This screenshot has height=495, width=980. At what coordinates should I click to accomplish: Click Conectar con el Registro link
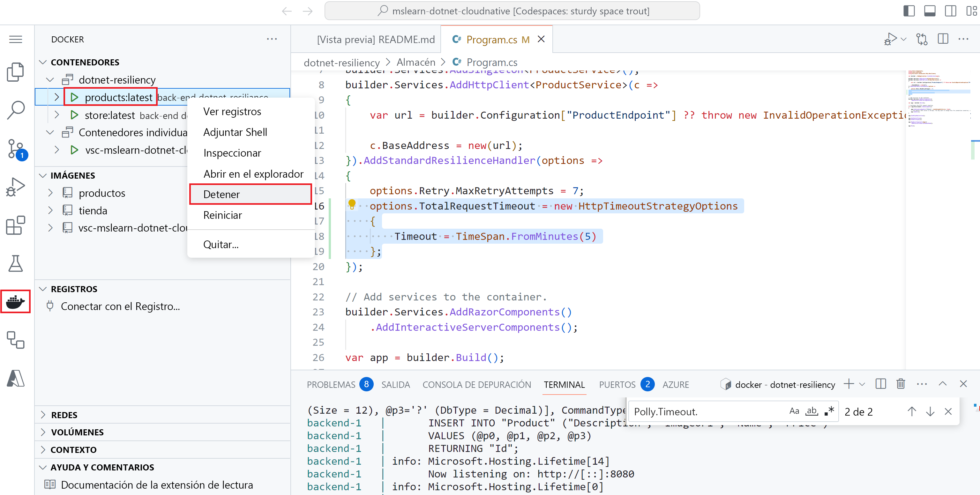click(x=120, y=306)
